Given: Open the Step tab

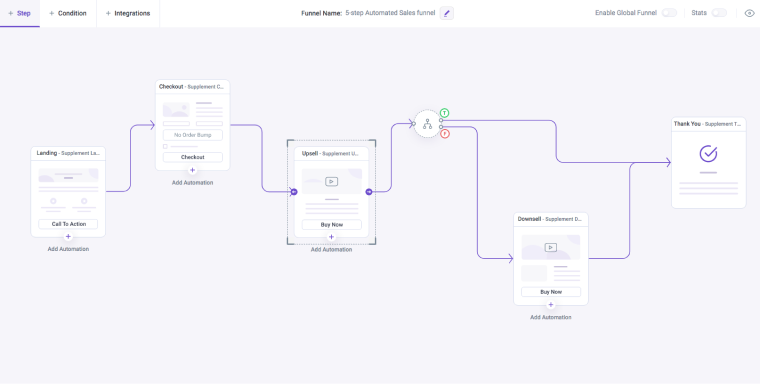Looking at the screenshot, I should click(x=20, y=13).
